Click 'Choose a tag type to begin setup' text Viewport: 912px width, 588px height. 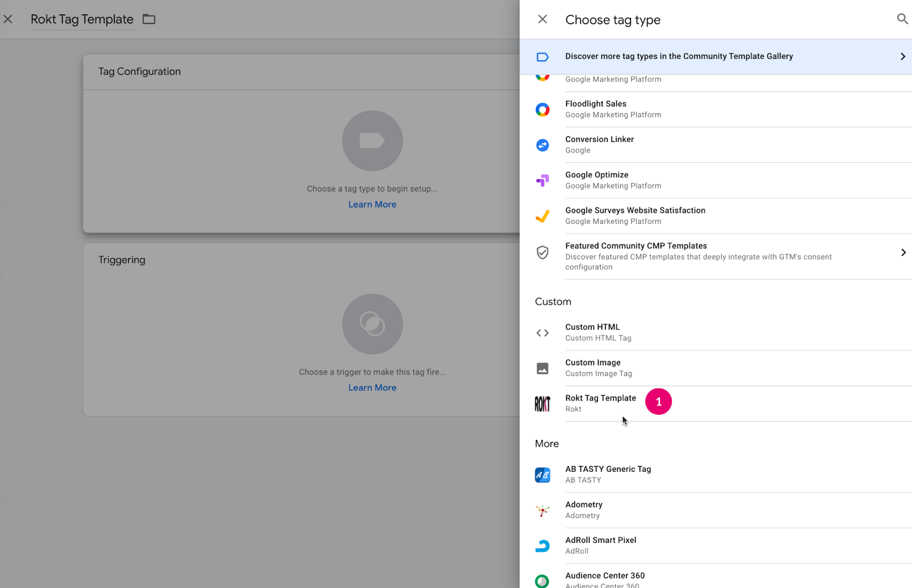click(x=372, y=189)
